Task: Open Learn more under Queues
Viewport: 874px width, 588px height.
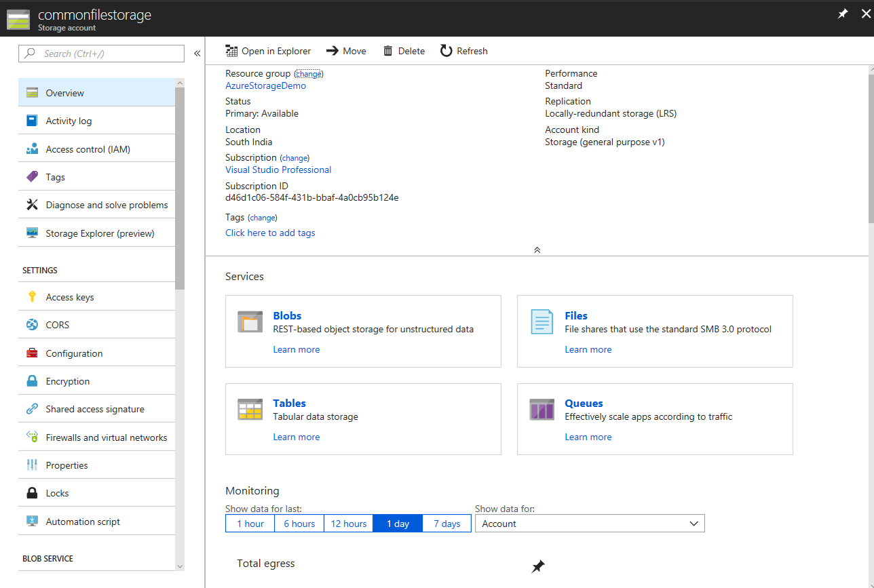Action: (588, 437)
